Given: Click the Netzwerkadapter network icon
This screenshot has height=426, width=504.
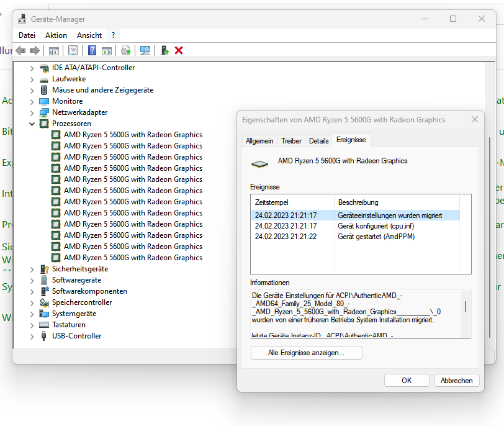Looking at the screenshot, I should click(x=44, y=112).
